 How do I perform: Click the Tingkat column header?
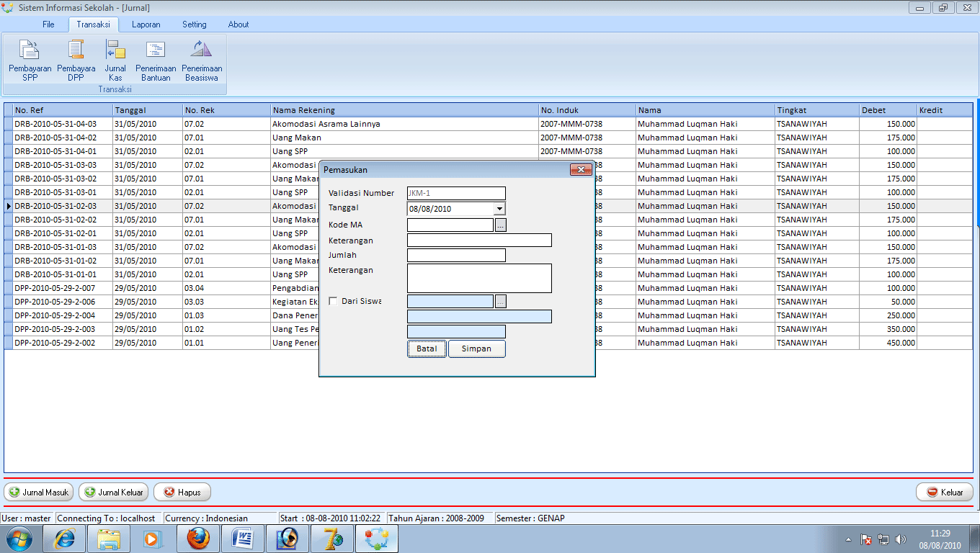pos(817,110)
